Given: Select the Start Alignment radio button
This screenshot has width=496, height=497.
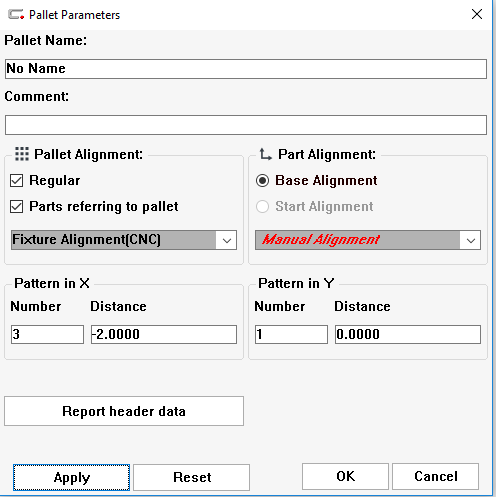Looking at the screenshot, I should [262, 207].
